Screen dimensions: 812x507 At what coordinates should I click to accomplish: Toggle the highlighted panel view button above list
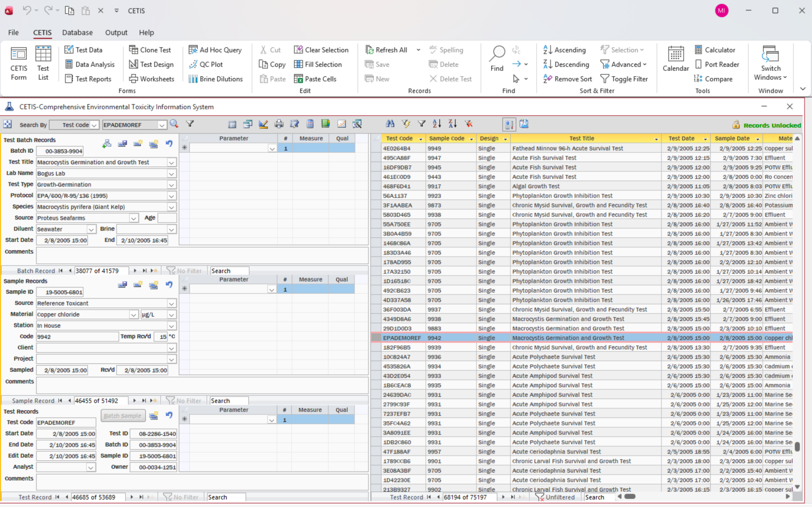[x=509, y=124]
